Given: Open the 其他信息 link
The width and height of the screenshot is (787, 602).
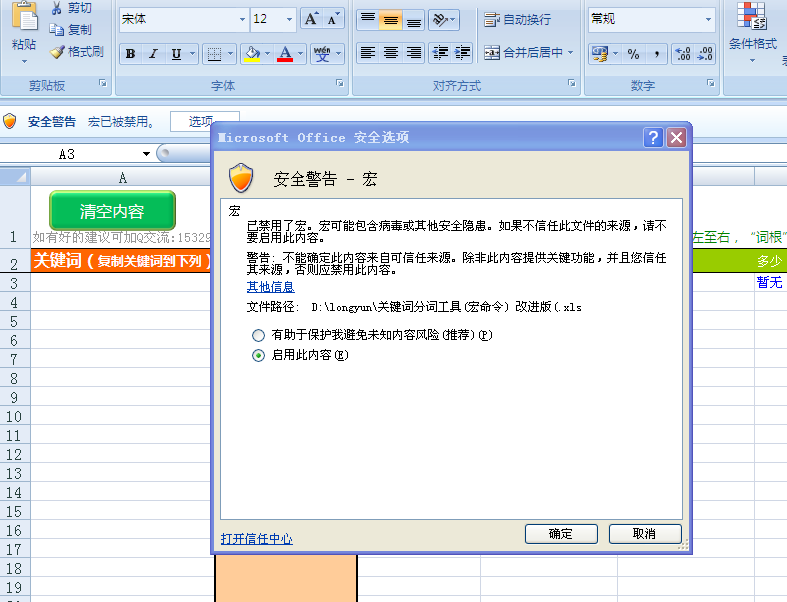Looking at the screenshot, I should click(271, 287).
